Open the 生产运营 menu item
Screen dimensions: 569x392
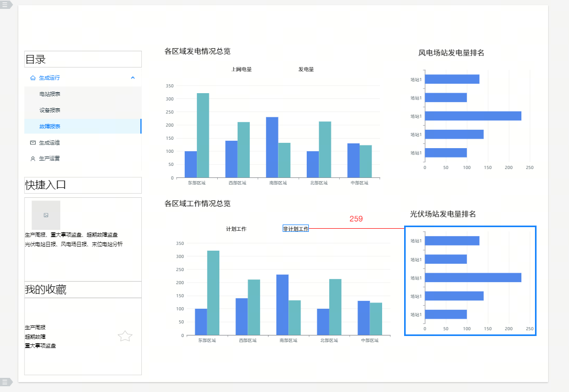pos(49,159)
